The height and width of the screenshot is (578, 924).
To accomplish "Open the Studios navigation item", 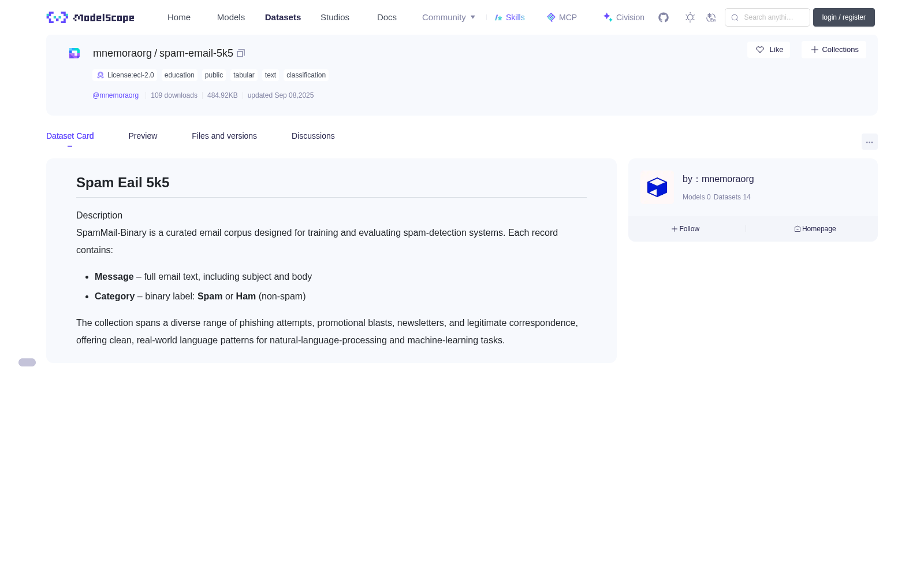I will point(335,17).
